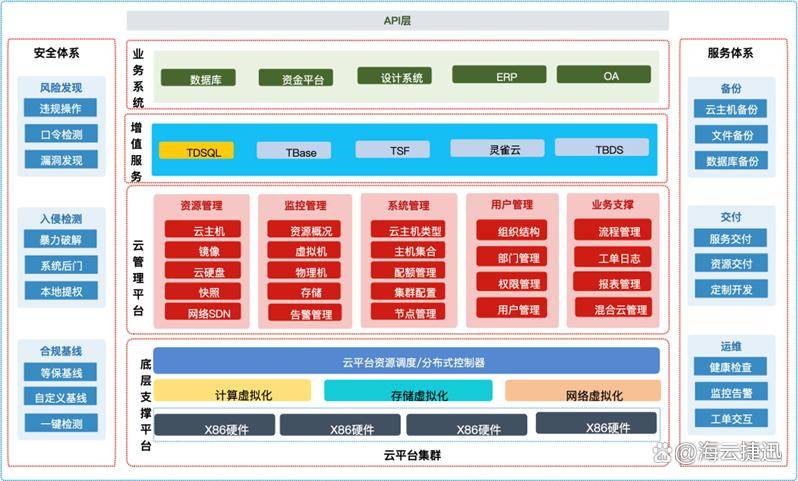Screen dimensions: 798x481
Task: Click the 主机集合 box
Action: coord(408,250)
